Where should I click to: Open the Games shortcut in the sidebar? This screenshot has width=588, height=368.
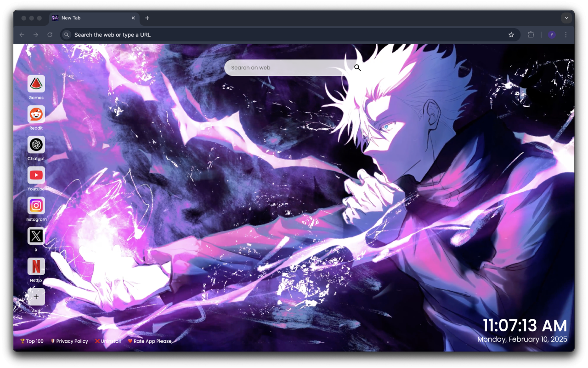[x=36, y=85]
